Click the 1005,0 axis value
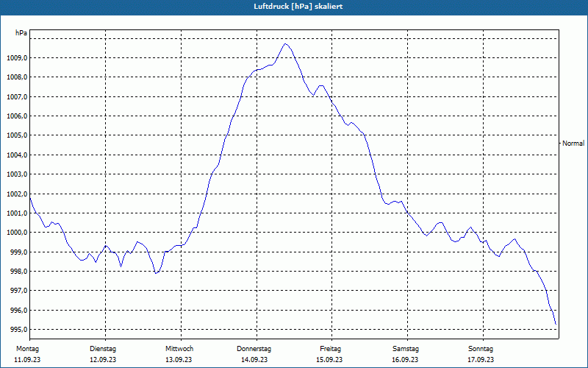Screen dimensions: 588x368 tap(17, 135)
